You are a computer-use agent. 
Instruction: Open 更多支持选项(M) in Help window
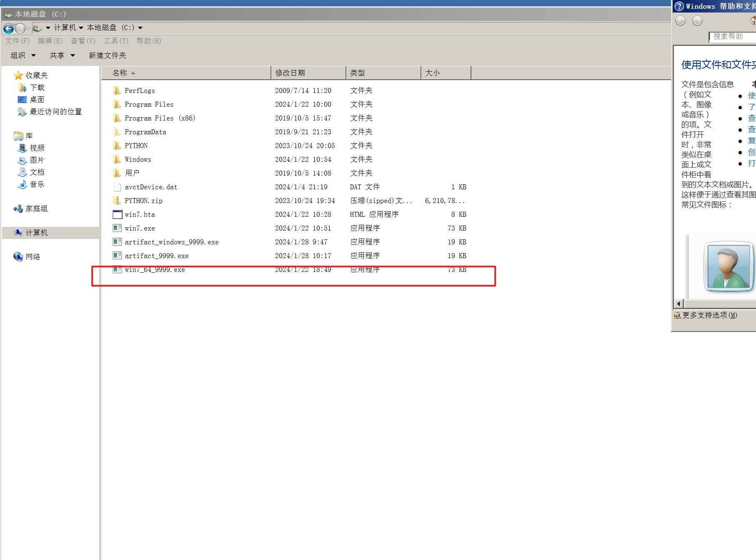pyautogui.click(x=709, y=315)
